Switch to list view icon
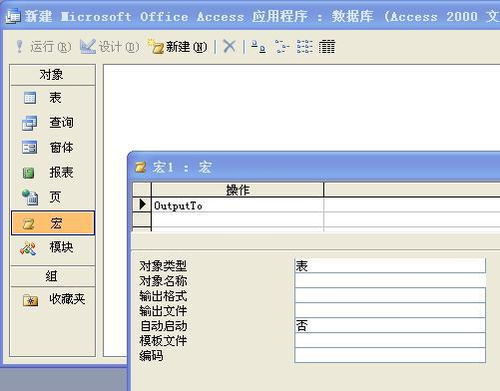 [x=305, y=47]
